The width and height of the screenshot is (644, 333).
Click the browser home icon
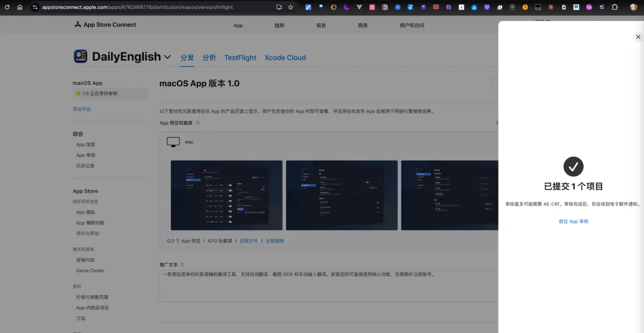pos(20,7)
